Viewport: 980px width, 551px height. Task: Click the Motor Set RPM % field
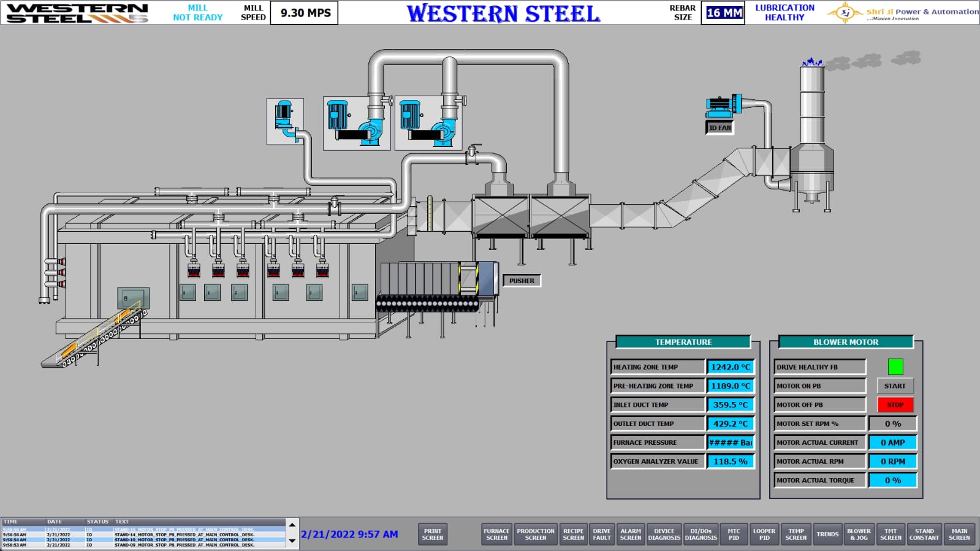point(892,424)
